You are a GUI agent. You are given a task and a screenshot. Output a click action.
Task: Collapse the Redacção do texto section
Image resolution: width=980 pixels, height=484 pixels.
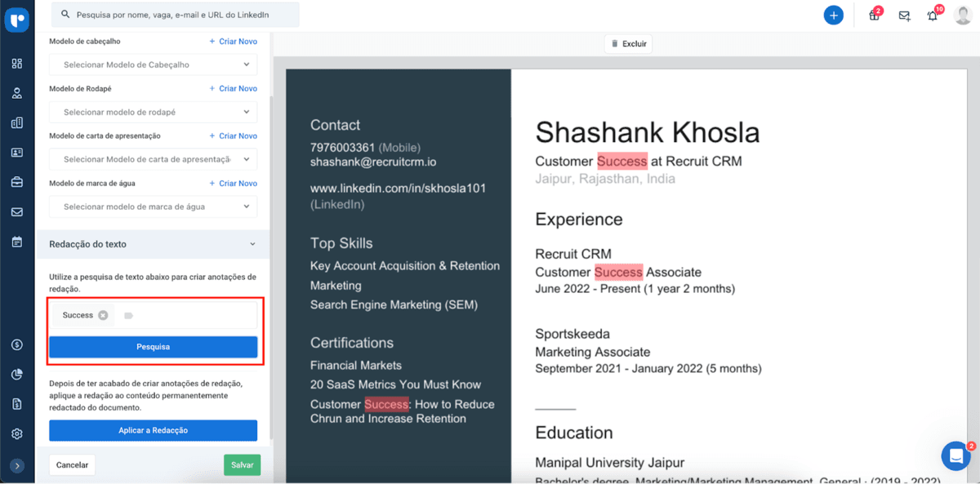(x=252, y=244)
